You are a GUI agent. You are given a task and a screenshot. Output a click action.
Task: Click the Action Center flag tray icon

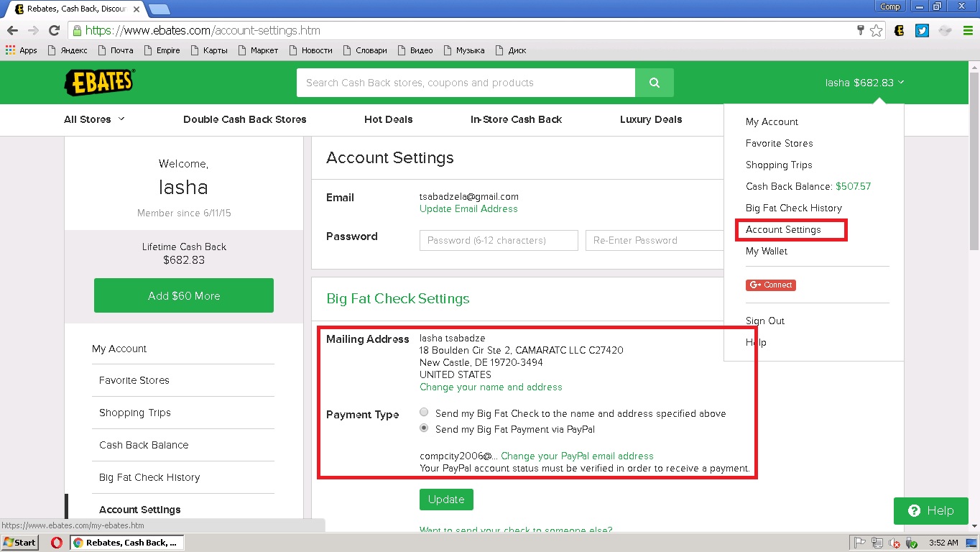click(x=859, y=543)
